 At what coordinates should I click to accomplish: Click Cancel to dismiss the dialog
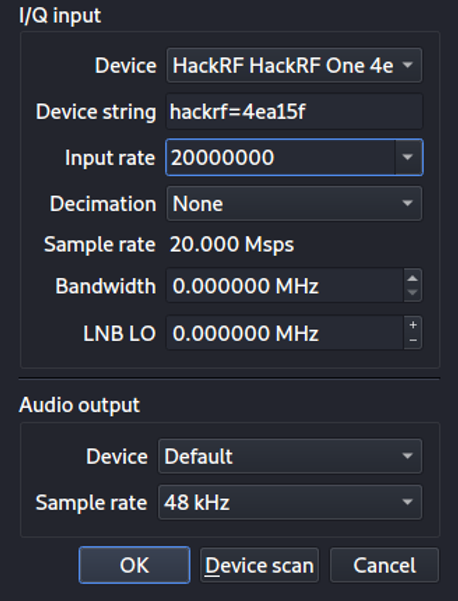coord(384,565)
